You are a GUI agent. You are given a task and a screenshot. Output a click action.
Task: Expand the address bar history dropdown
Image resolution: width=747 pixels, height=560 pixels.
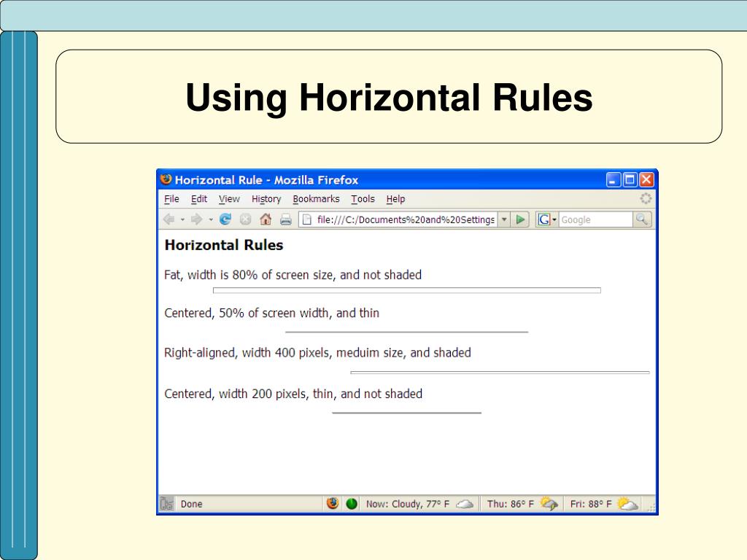coord(504,219)
